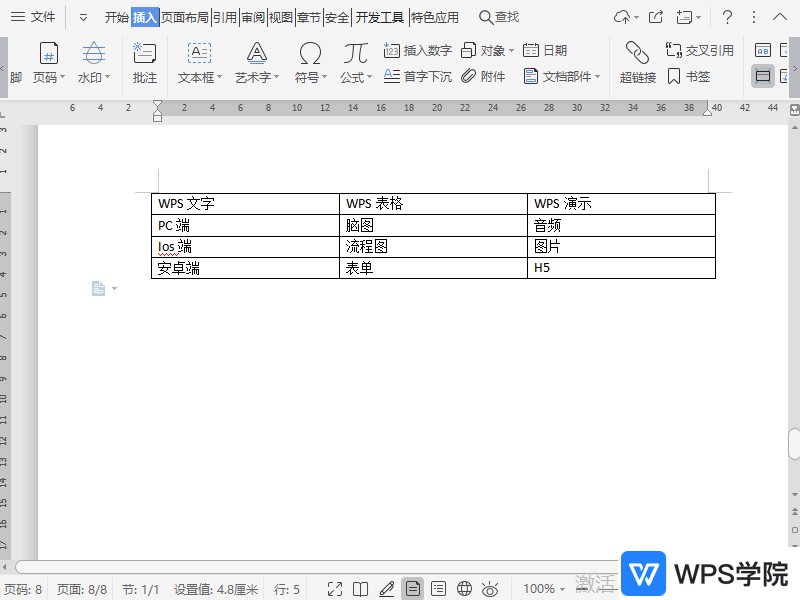Click the right indent ruler marker

707,110
